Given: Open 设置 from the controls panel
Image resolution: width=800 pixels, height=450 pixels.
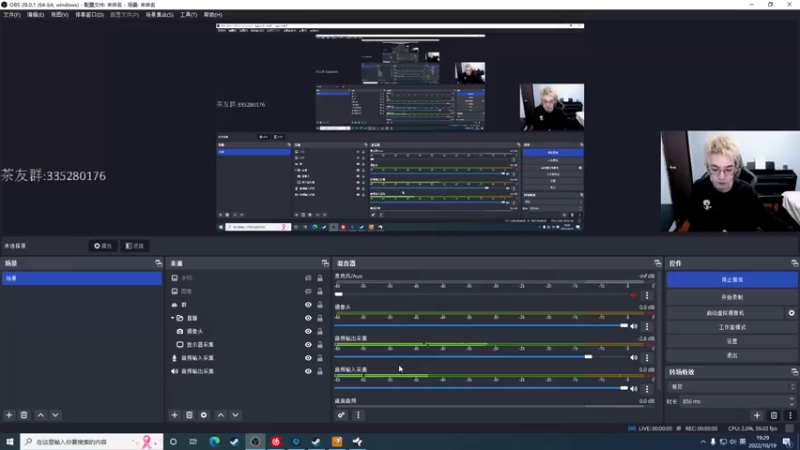Looking at the screenshot, I should [732, 341].
